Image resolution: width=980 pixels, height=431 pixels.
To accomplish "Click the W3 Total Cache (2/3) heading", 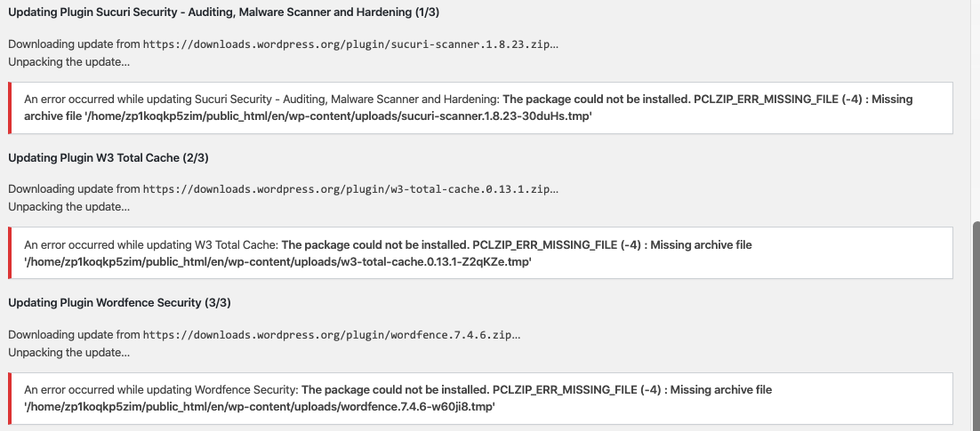I will [x=108, y=158].
